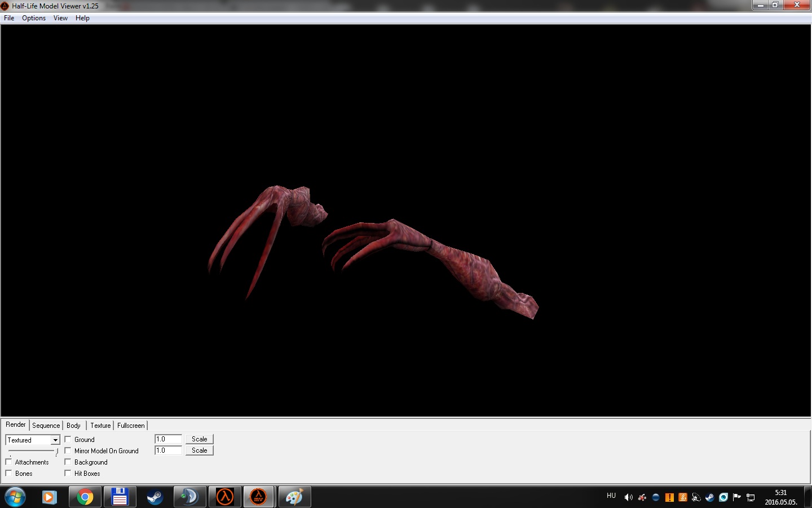Switch to the Fullscreen tab
812x508 pixels.
(131, 426)
